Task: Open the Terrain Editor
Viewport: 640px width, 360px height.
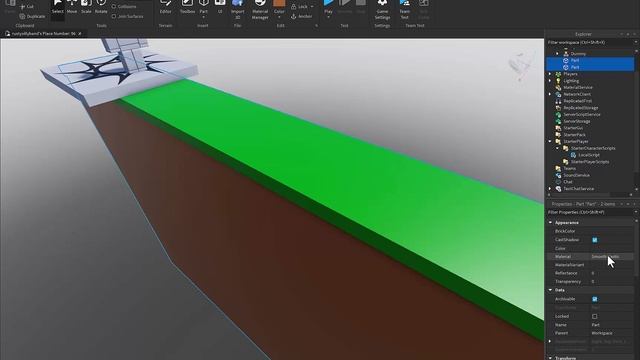Action: [165, 7]
